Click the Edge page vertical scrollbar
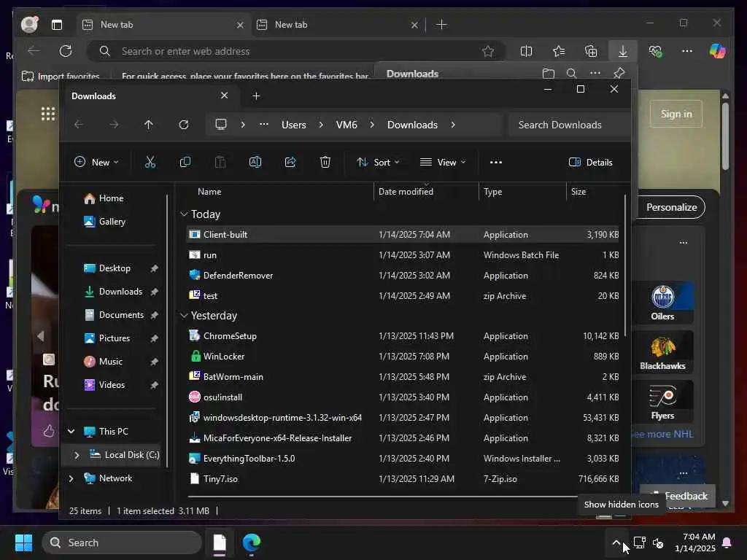 pyautogui.click(x=725, y=136)
